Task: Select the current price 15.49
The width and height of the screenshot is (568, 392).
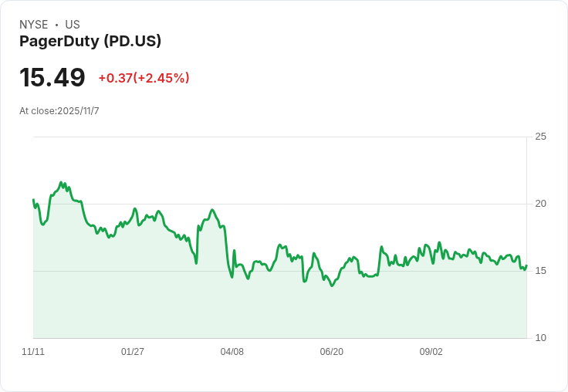Action: [x=52, y=78]
